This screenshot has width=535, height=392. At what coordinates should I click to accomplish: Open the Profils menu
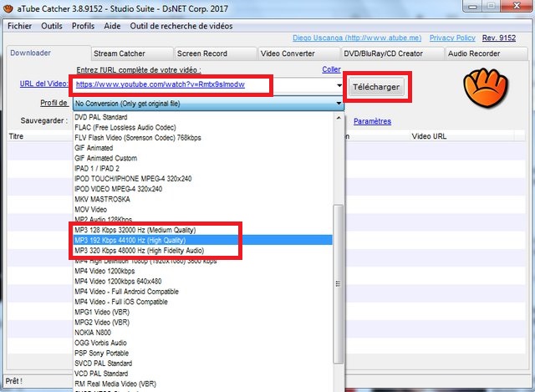[83, 26]
